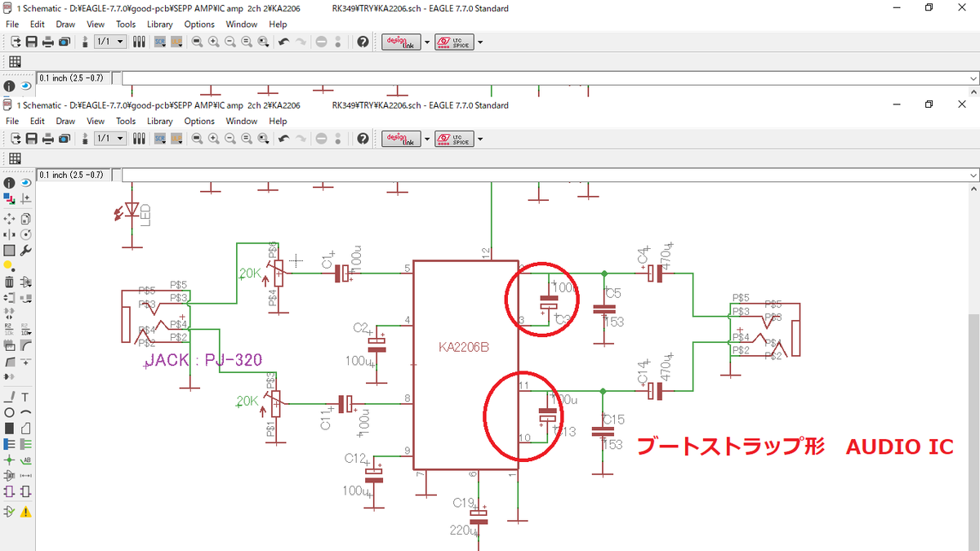Run ULP icon in front window

(x=177, y=139)
